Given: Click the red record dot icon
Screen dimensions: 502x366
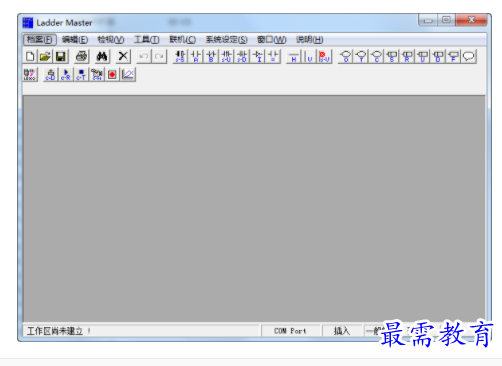Looking at the screenshot, I should click(112, 74).
